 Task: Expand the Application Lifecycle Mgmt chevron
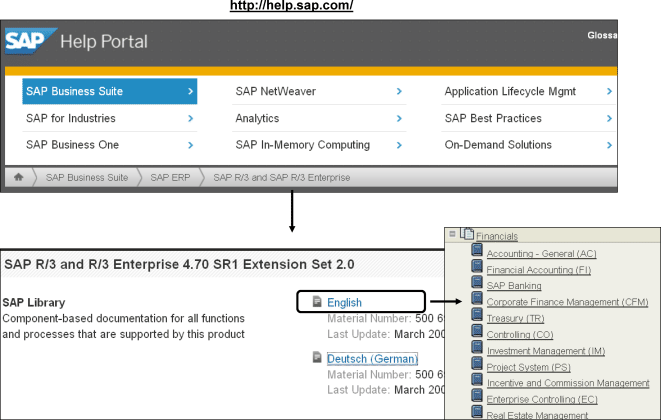click(x=609, y=91)
